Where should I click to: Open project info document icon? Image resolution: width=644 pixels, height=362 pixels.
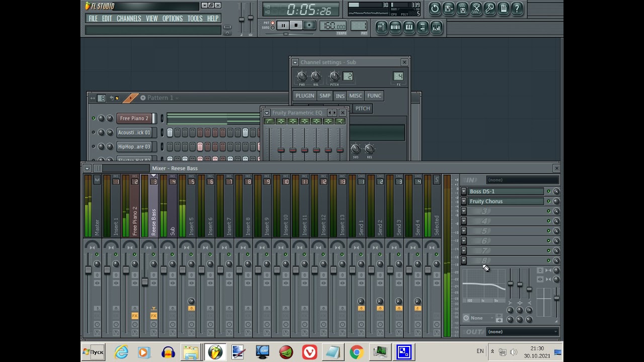coord(503,8)
